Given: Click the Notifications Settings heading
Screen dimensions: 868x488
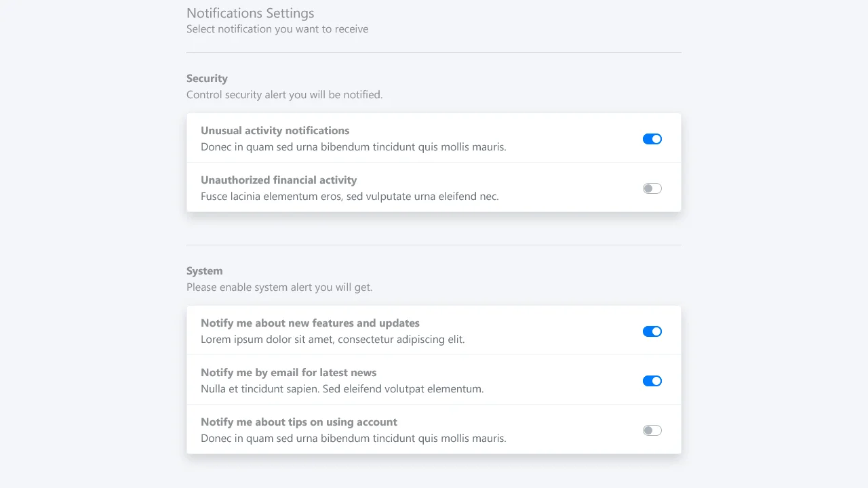Looking at the screenshot, I should [x=250, y=13].
